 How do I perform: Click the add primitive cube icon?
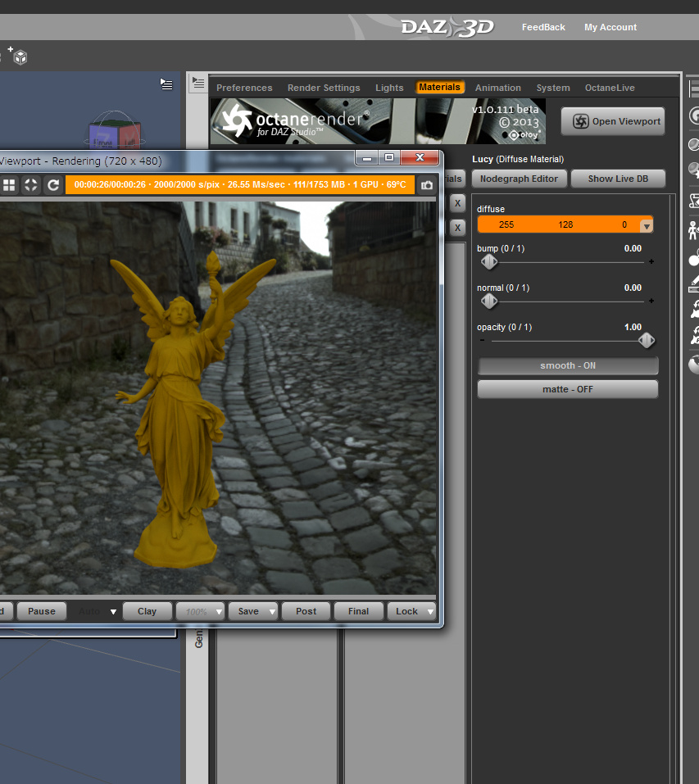coord(18,56)
